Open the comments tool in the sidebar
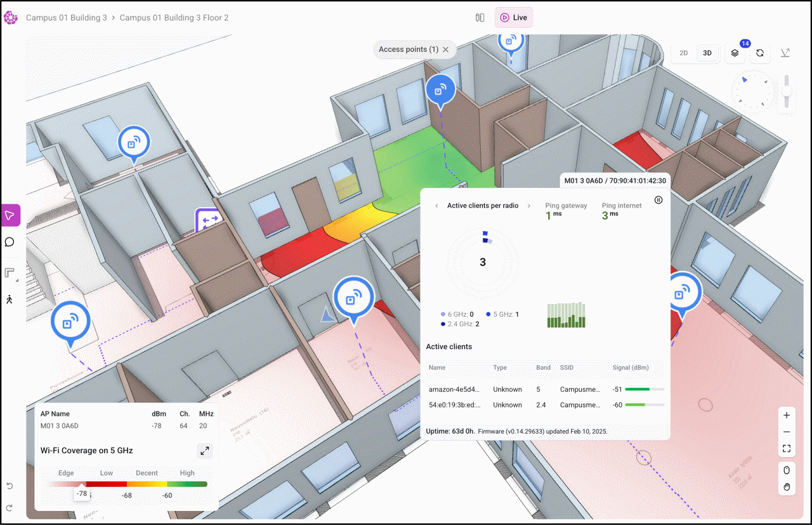This screenshot has width=812, height=525. point(10,242)
